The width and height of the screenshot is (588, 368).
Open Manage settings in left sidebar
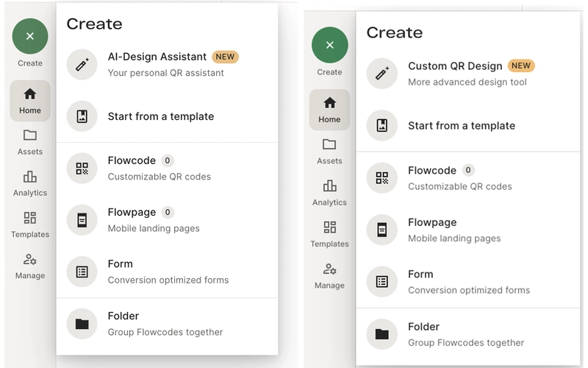(x=30, y=266)
